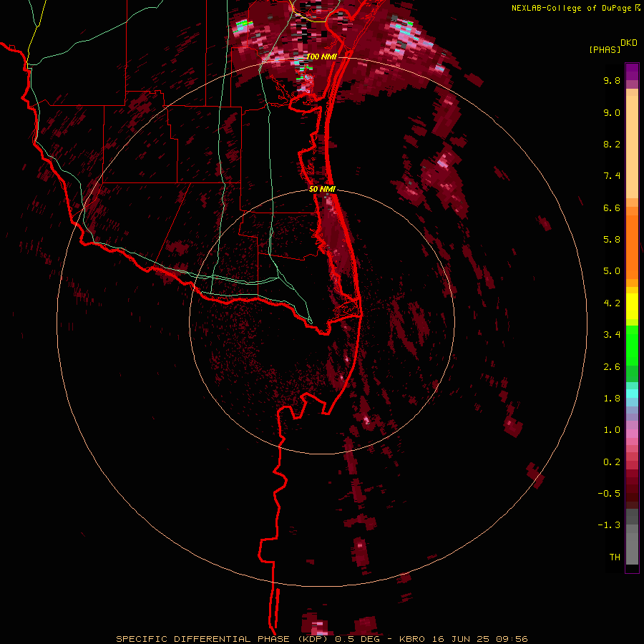Click the 50 NMI range ring label
644x644 pixels.
click(x=323, y=189)
